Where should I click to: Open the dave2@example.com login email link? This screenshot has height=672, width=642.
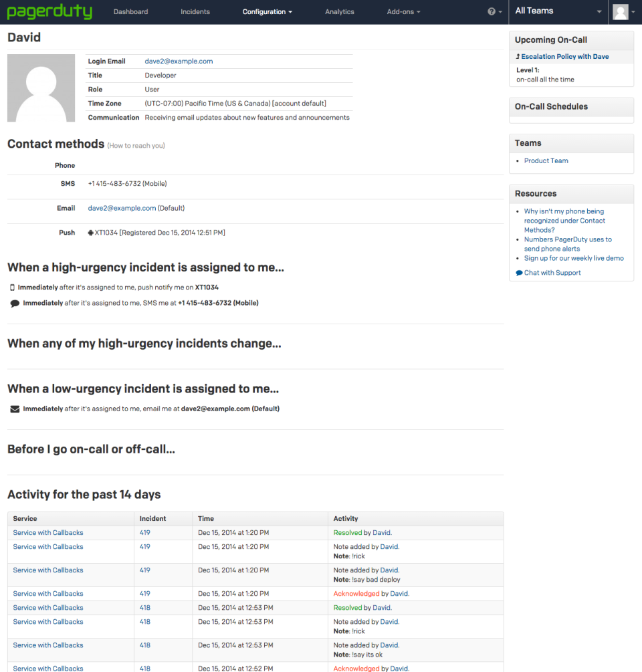(x=179, y=61)
